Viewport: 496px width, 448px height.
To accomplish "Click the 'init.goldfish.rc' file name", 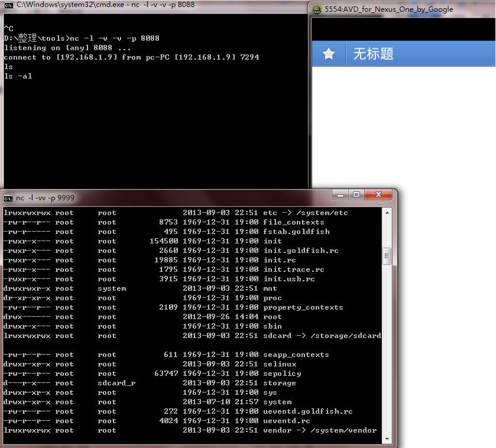I will click(301, 251).
